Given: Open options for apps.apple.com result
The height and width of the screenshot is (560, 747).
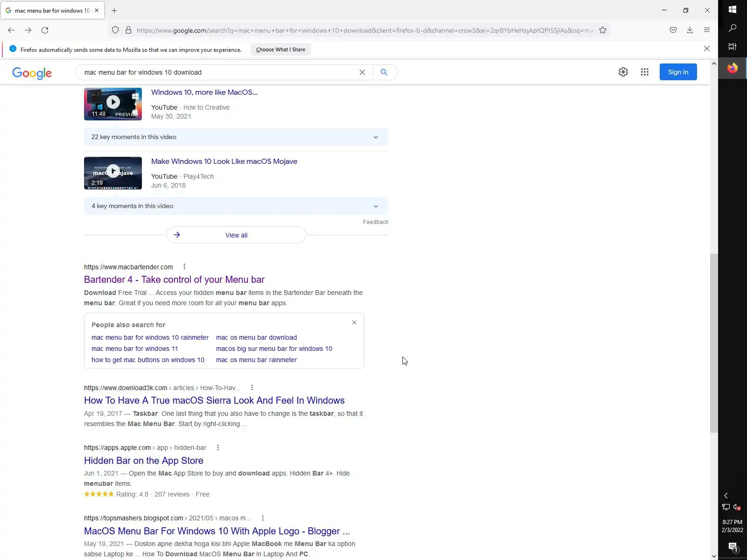Looking at the screenshot, I should click(x=218, y=448).
